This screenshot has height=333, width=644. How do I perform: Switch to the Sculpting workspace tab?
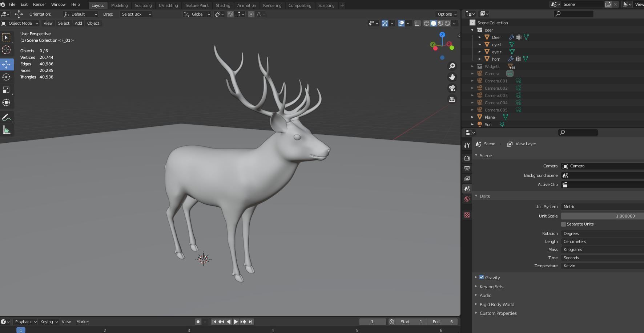[143, 5]
